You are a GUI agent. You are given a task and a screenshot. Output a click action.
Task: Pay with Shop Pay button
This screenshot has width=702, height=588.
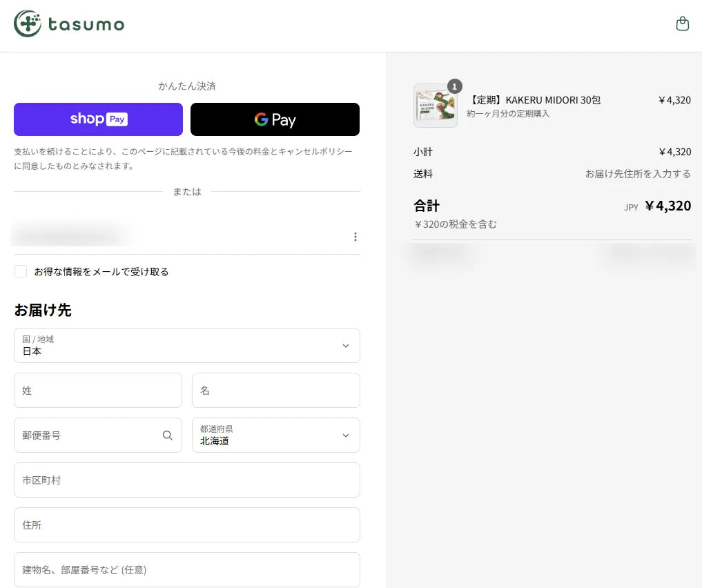(x=98, y=119)
